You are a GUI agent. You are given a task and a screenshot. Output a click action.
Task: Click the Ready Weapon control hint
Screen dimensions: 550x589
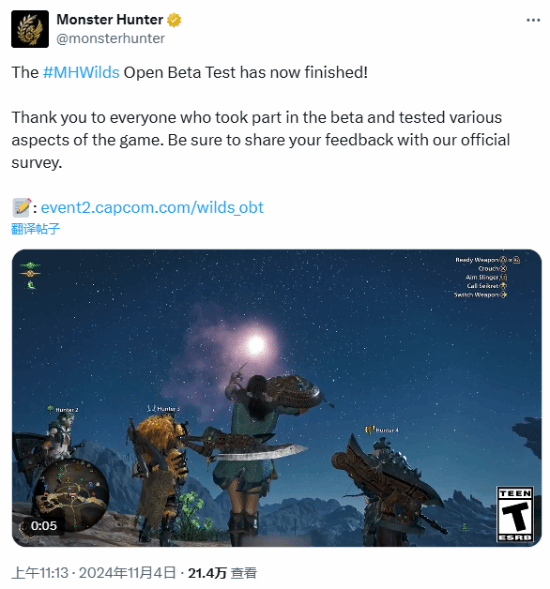pos(487,260)
